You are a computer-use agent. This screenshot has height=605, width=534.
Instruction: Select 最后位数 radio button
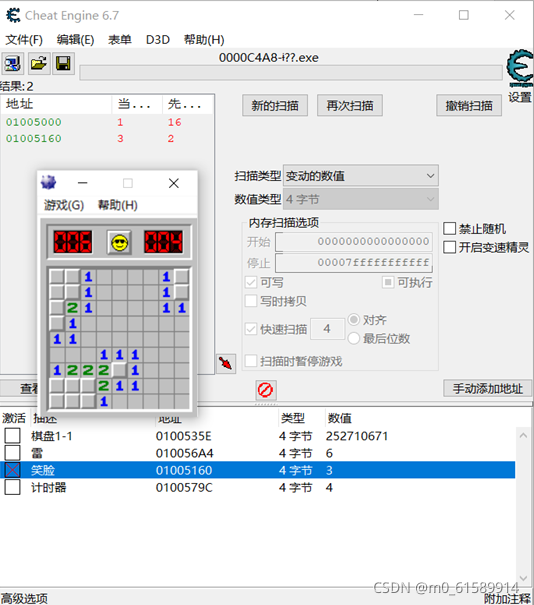[x=354, y=338]
